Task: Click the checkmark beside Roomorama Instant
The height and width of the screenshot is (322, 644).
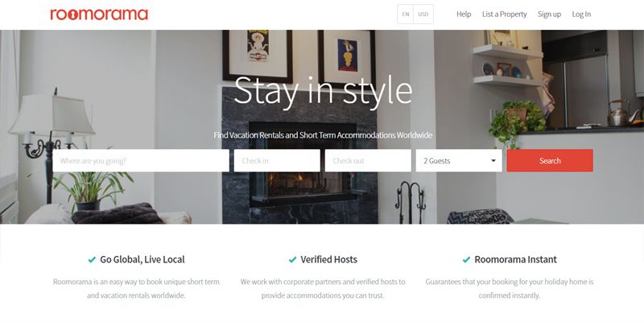Action: (x=466, y=259)
